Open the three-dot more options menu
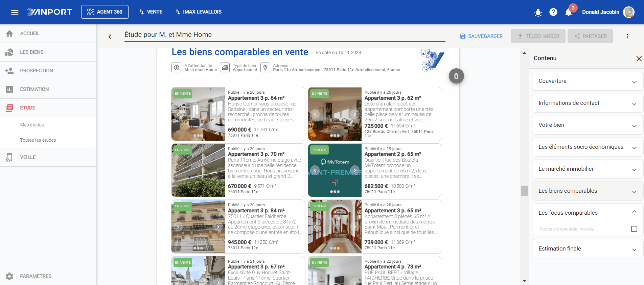 coord(627,36)
